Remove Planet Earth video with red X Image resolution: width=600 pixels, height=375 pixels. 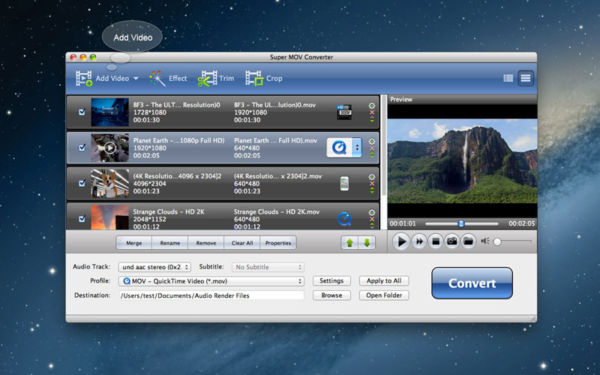pos(372,148)
